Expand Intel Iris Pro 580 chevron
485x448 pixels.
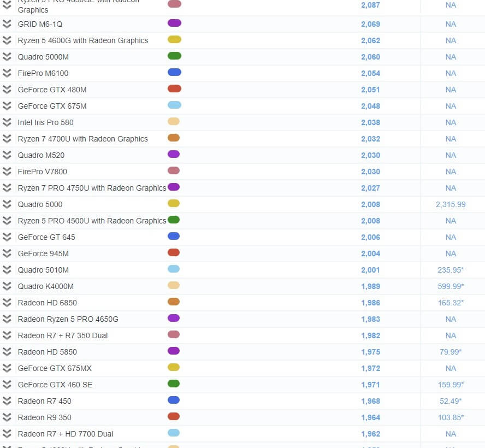[7, 122]
